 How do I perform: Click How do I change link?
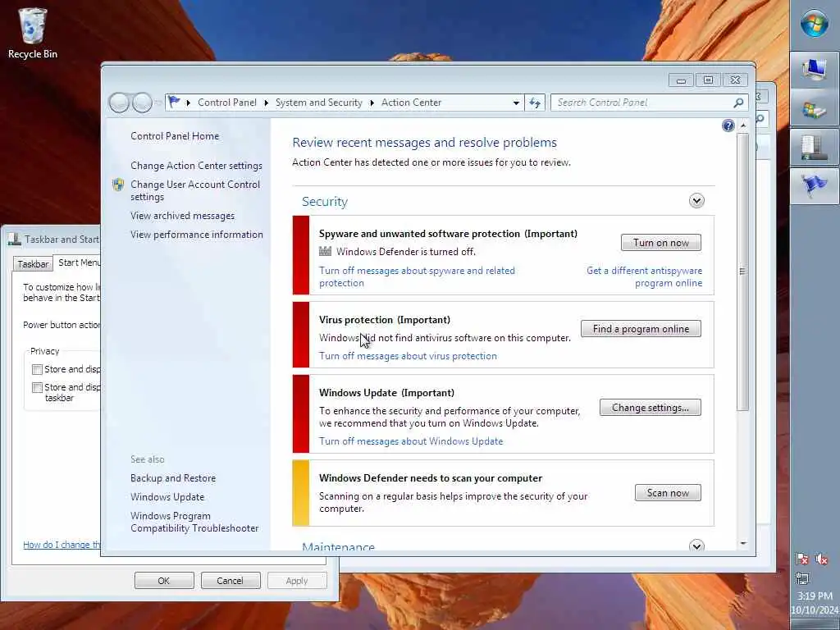click(62, 545)
